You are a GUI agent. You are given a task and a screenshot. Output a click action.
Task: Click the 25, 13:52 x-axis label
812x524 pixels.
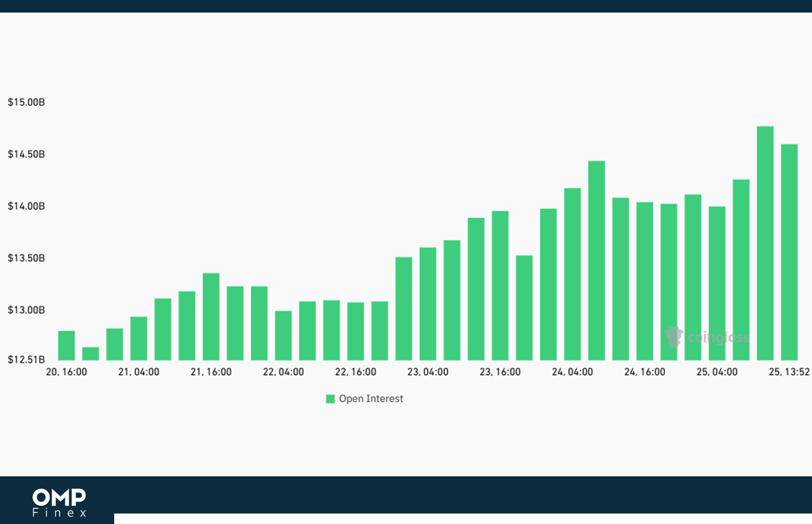[x=789, y=372]
